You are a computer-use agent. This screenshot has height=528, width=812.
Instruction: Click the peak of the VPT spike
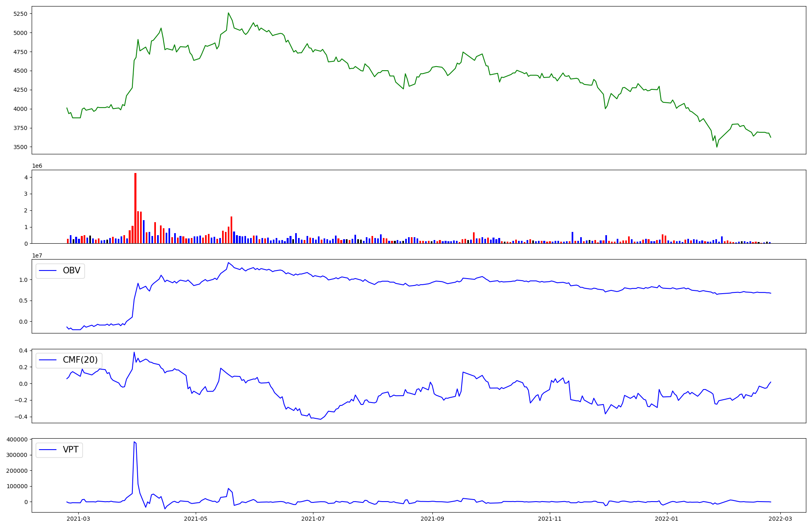coord(134,442)
